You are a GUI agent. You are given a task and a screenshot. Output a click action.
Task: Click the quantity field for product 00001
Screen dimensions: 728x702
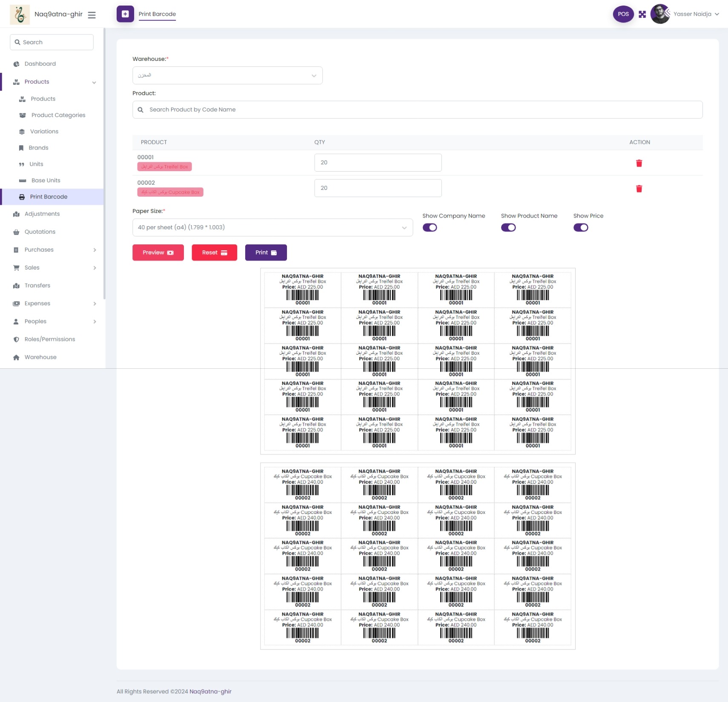point(378,163)
